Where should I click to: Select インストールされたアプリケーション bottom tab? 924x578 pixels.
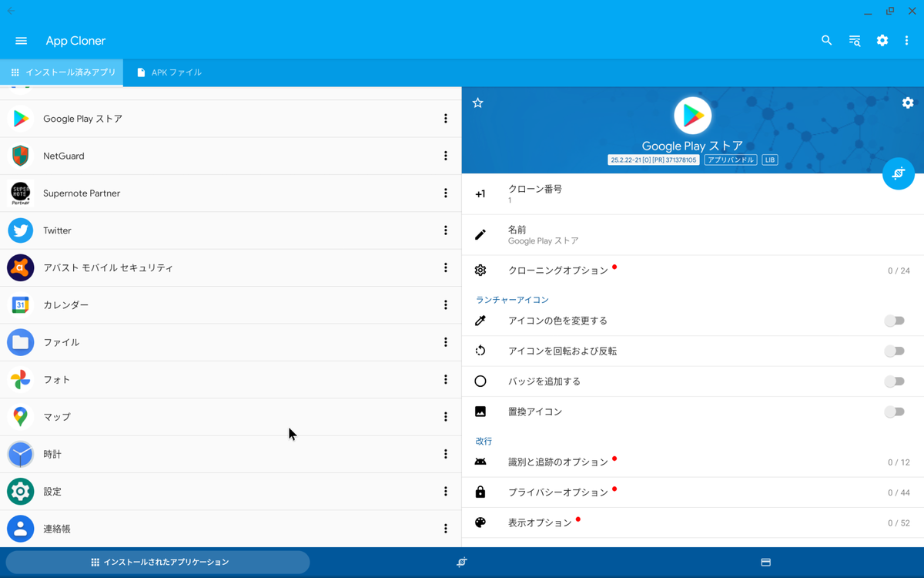[x=158, y=563]
